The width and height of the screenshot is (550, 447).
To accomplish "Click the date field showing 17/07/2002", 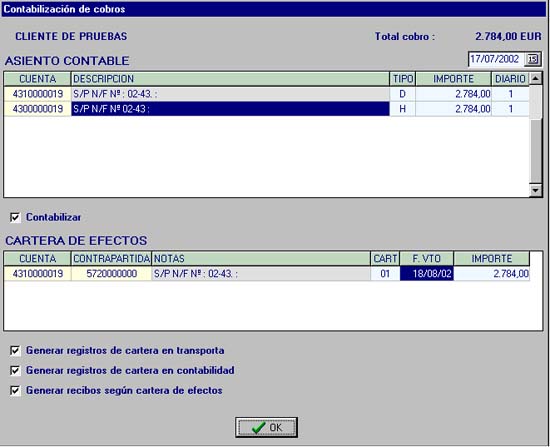I will (x=496, y=59).
